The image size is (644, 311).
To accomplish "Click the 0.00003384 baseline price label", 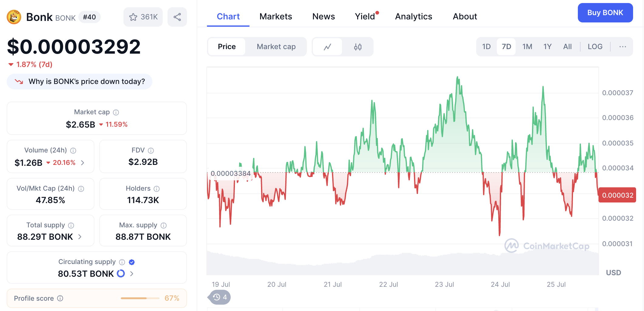I will pos(231,173).
